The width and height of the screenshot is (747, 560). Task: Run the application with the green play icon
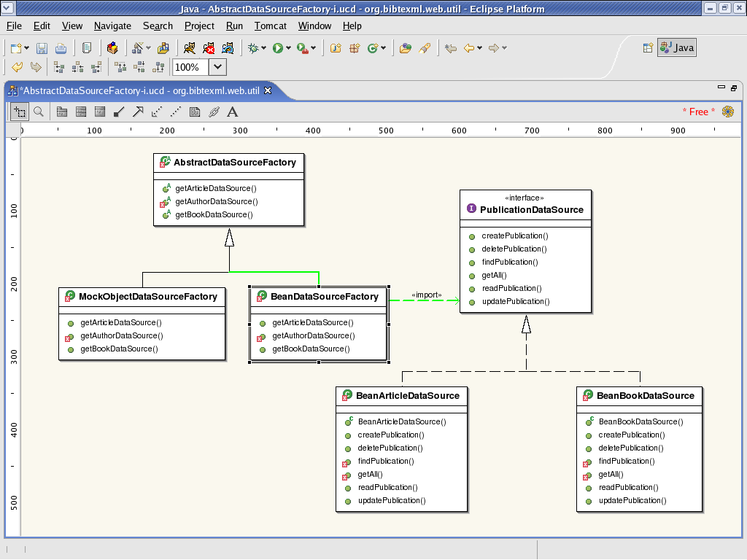[x=278, y=48]
